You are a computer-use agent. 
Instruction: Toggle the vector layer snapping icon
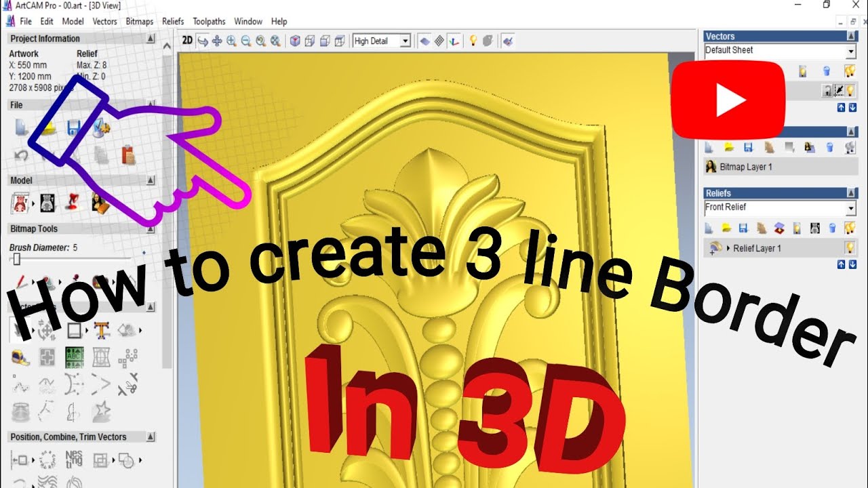point(838,90)
